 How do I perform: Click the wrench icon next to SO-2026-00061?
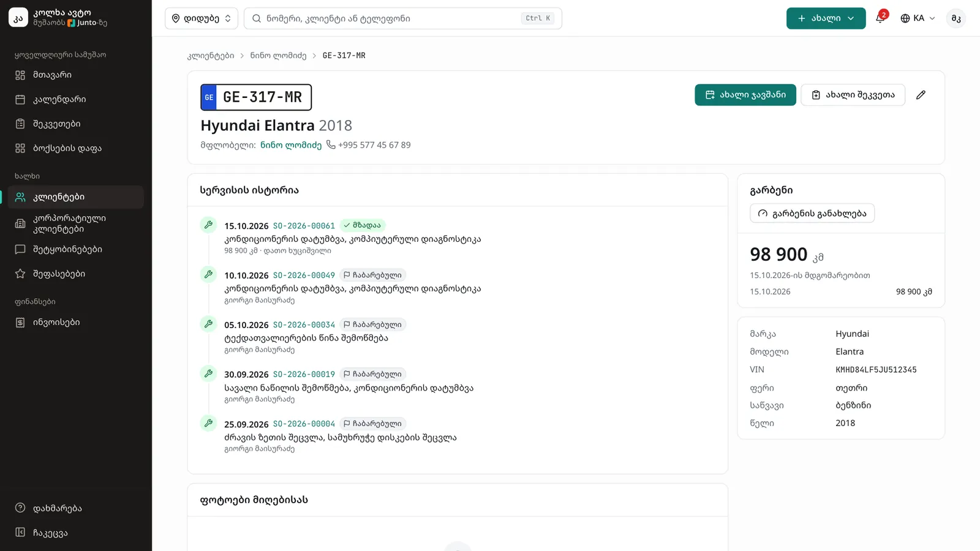pyautogui.click(x=208, y=225)
